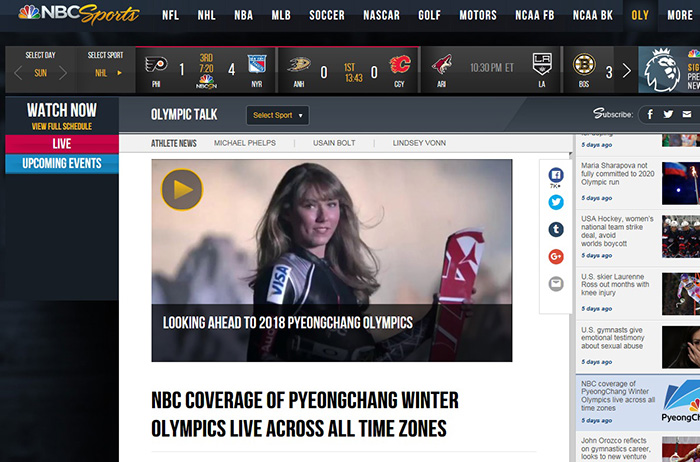Select the SOCCER menu item

327,15
